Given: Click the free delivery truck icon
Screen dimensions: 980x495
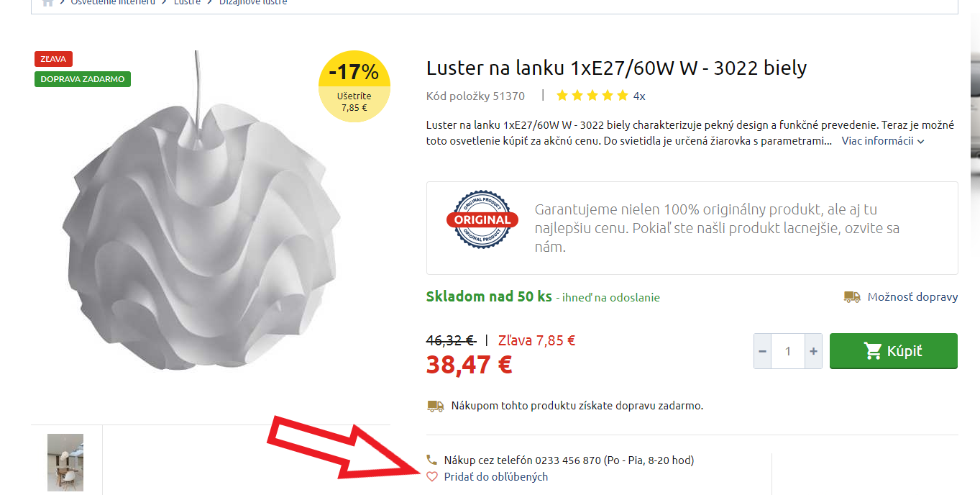Looking at the screenshot, I should (436, 406).
